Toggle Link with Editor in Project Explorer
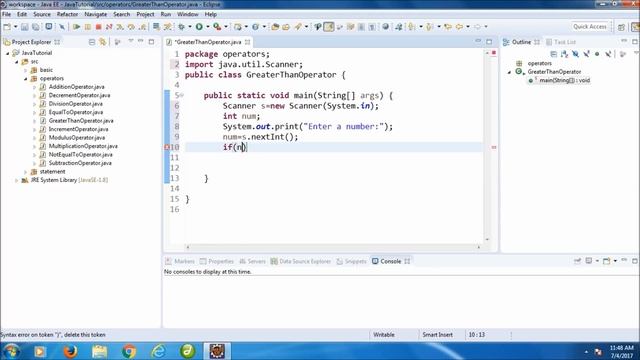 [102, 42]
